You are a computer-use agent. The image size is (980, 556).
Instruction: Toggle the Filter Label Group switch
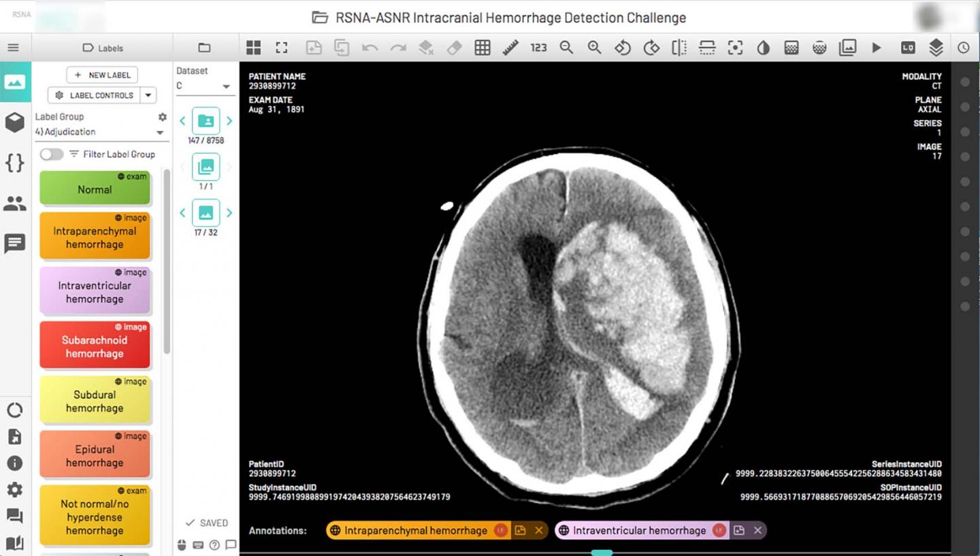51,154
